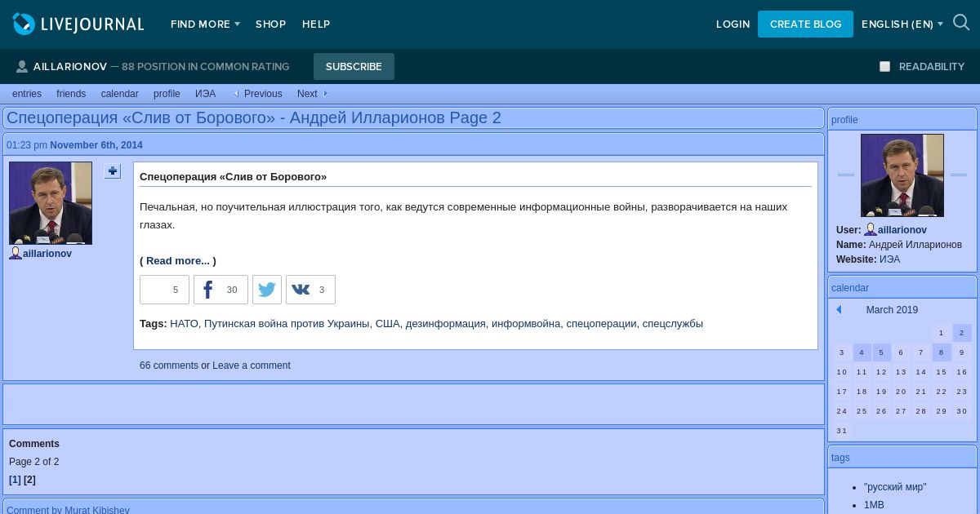This screenshot has width=980, height=514.
Task: Go to comments page [1]
Action: click(x=15, y=480)
